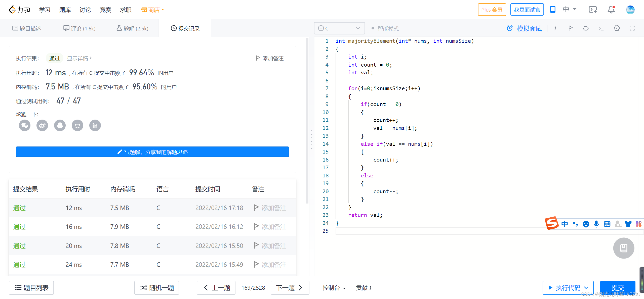644x299 pixels.
Task: Select 提交记录 tab
Action: (x=185, y=28)
